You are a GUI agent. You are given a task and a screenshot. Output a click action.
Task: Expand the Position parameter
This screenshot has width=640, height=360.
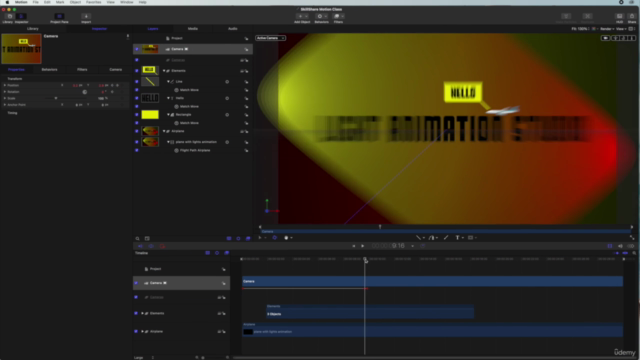click(5, 85)
